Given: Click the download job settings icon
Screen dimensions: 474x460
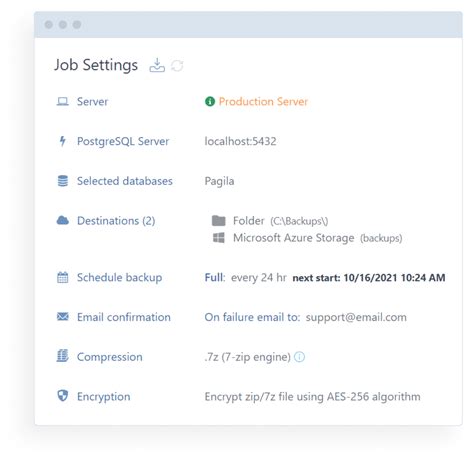Looking at the screenshot, I should pyautogui.click(x=157, y=65).
